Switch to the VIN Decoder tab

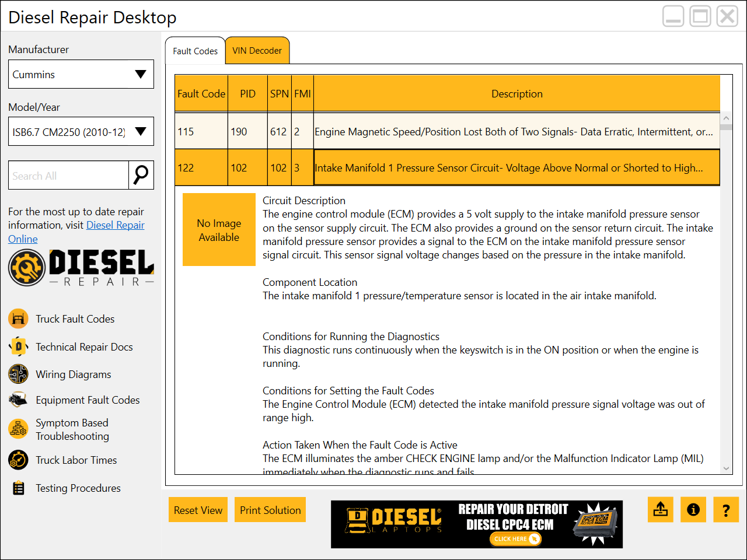[x=257, y=50]
